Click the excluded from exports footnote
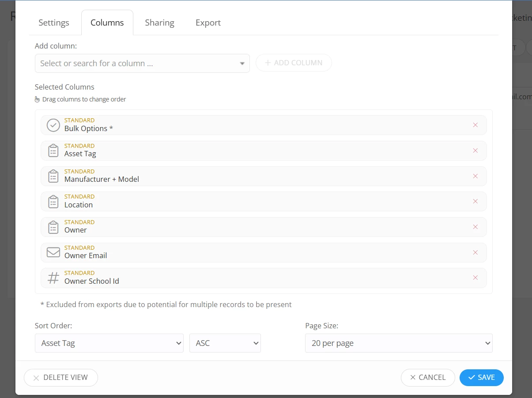 point(166,304)
